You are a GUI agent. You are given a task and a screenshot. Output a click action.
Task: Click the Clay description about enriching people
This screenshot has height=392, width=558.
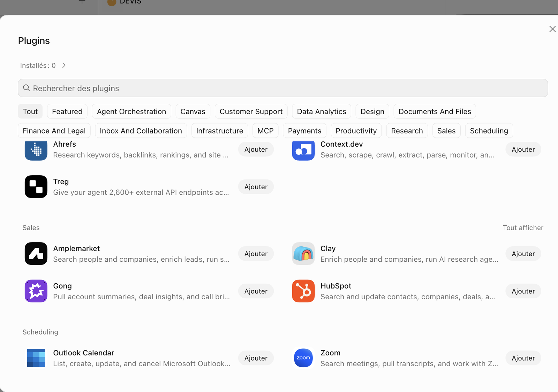click(x=409, y=259)
